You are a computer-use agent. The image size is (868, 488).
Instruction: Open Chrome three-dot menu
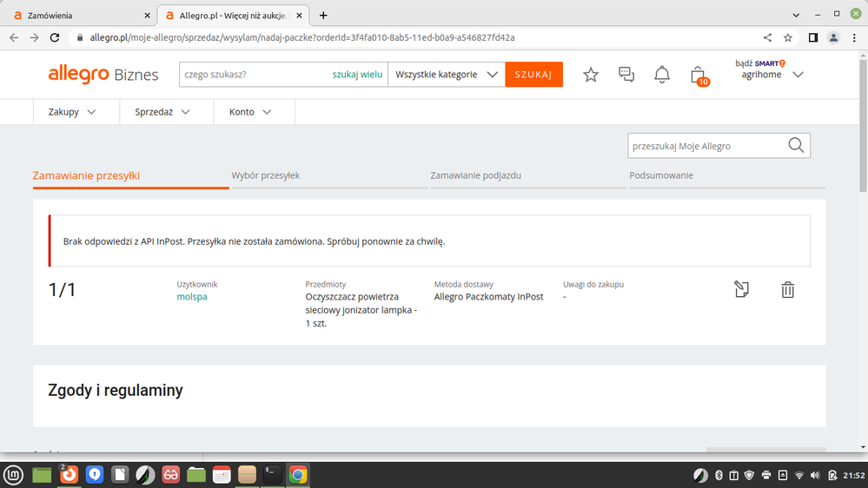(854, 37)
